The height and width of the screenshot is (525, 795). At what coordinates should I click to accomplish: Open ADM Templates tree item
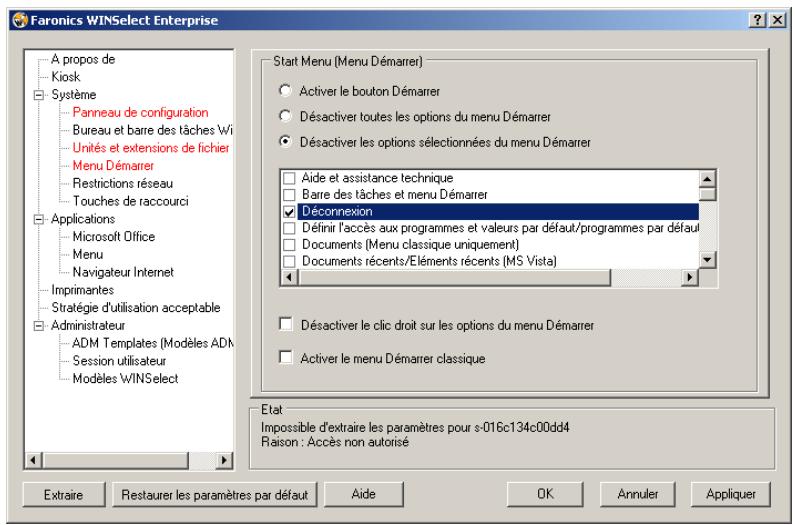pos(152,343)
